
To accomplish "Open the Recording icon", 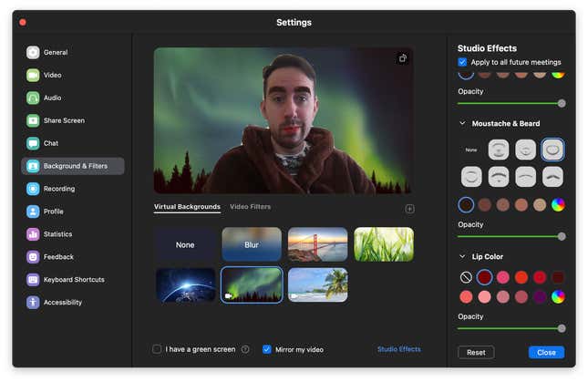I will (33, 189).
